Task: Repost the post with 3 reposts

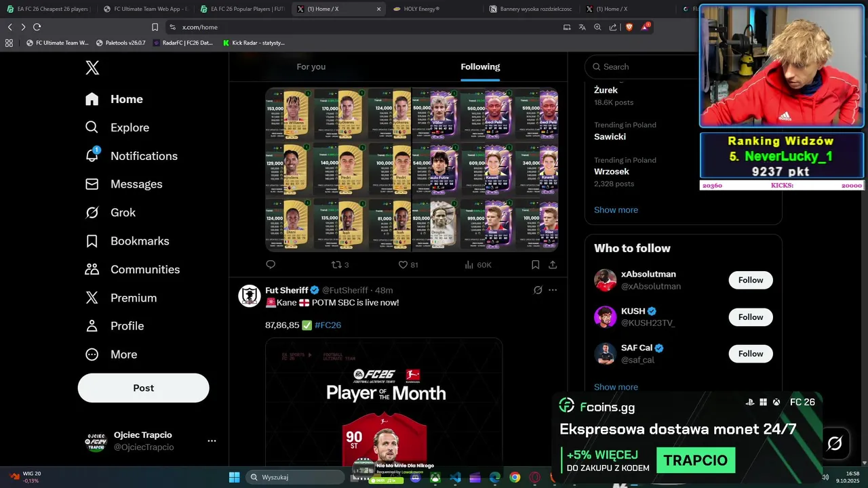Action: (340, 264)
